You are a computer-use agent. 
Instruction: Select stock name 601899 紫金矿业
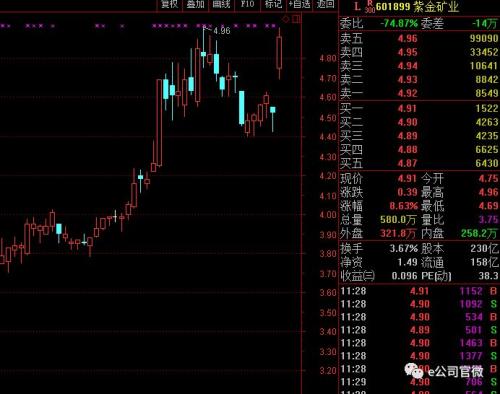[x=417, y=7]
